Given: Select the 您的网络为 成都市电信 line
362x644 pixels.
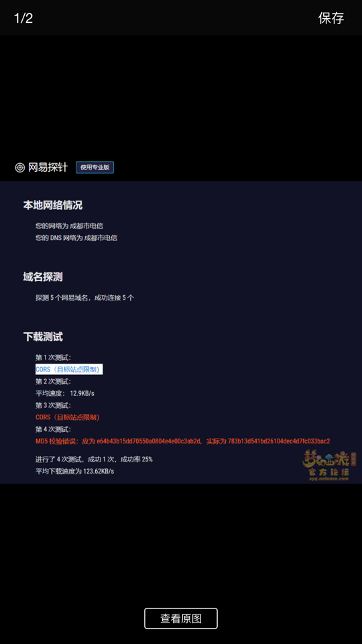Looking at the screenshot, I should coord(69,226).
